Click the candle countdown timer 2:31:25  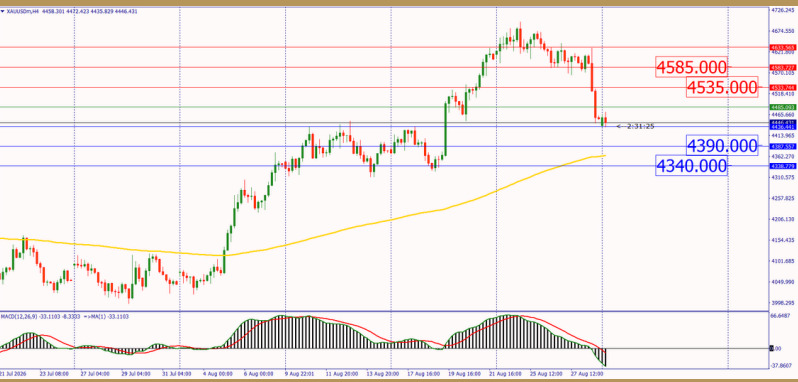tap(640, 126)
